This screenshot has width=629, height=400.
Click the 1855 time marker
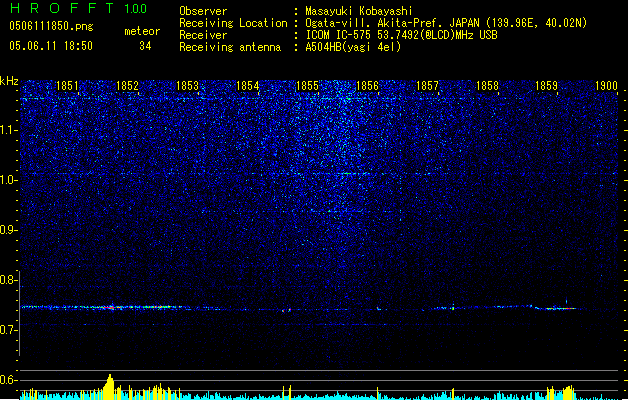(x=307, y=86)
